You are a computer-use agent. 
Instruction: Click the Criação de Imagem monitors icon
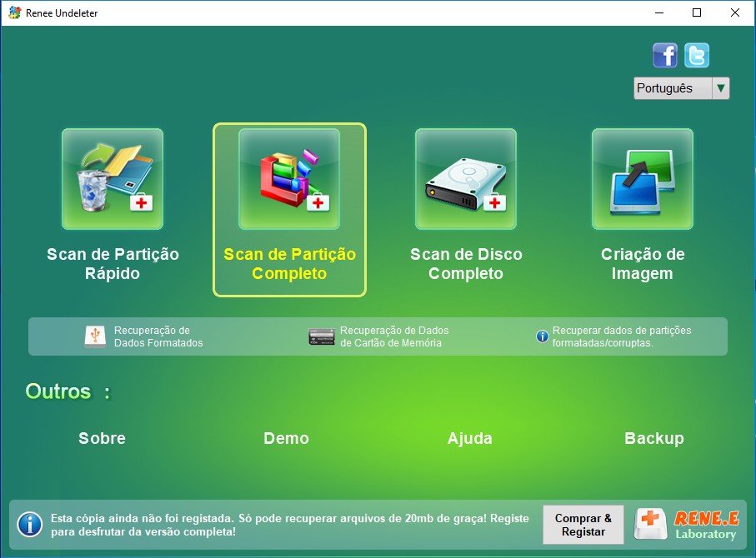[x=642, y=179]
